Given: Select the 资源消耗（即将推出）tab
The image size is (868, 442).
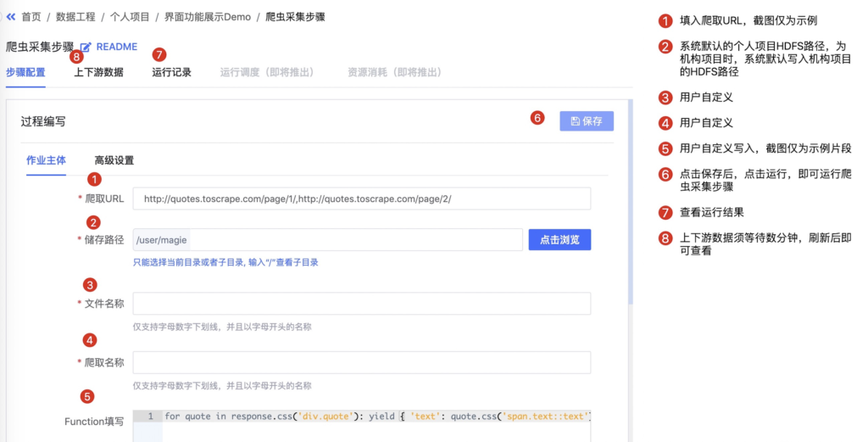Looking at the screenshot, I should (x=394, y=72).
